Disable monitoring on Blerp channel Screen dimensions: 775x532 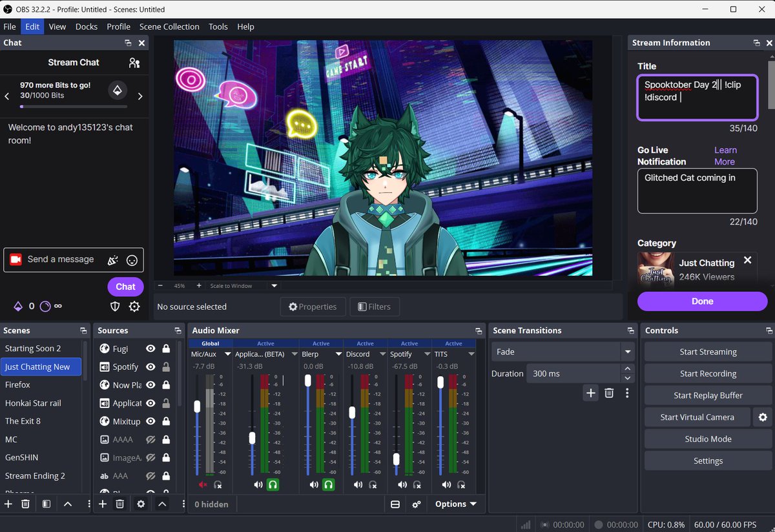click(x=329, y=485)
